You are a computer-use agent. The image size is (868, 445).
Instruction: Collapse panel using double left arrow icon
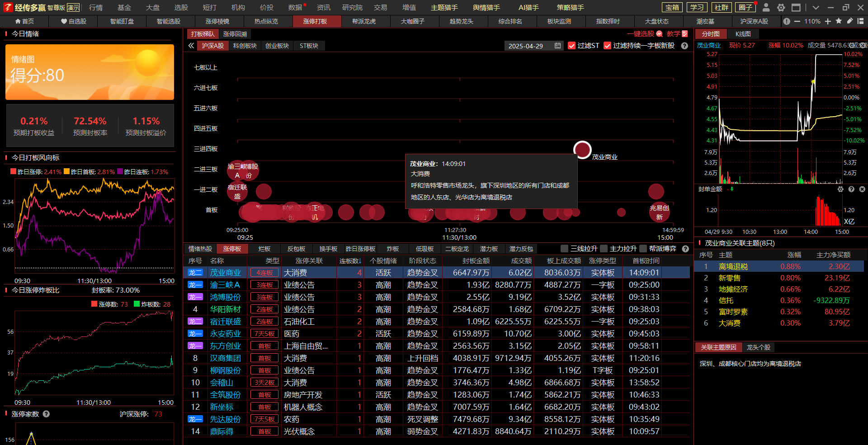click(191, 46)
